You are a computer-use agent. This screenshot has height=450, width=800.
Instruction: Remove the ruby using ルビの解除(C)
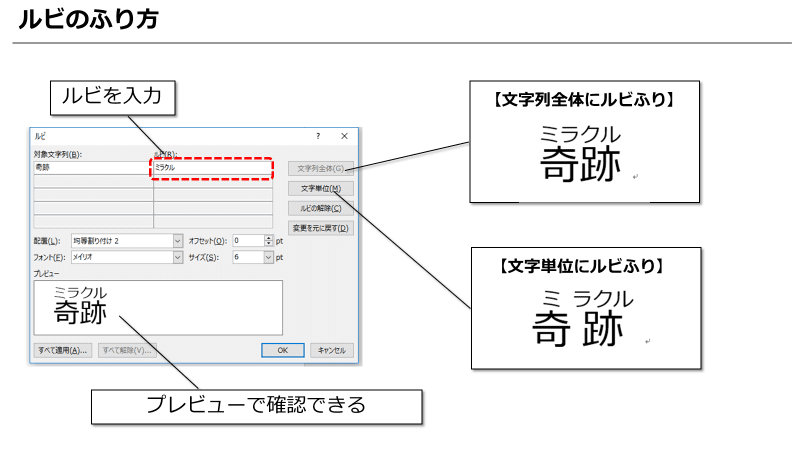point(320,208)
